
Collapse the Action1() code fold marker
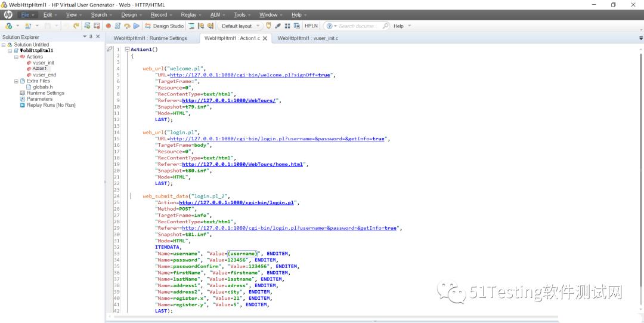127,50
